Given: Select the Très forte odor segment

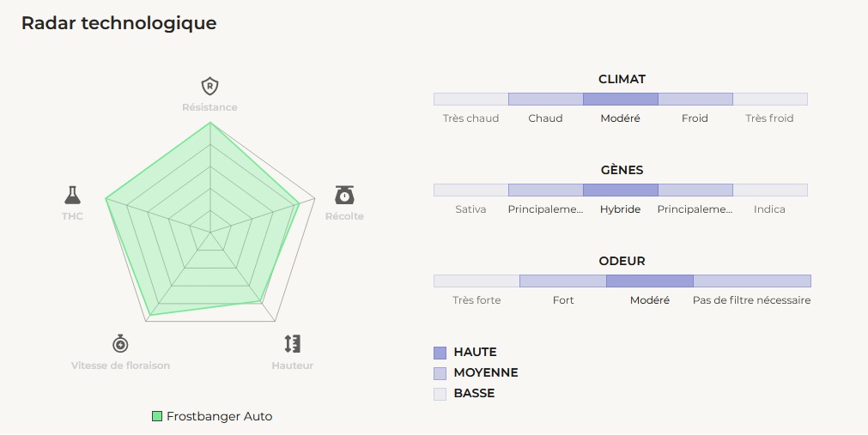Looking at the screenshot, I should click(476, 281).
